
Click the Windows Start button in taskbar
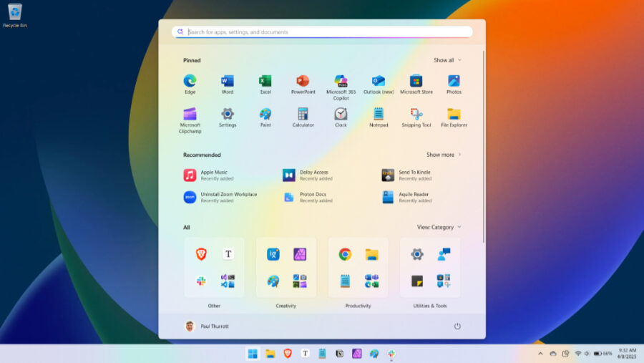(x=253, y=354)
